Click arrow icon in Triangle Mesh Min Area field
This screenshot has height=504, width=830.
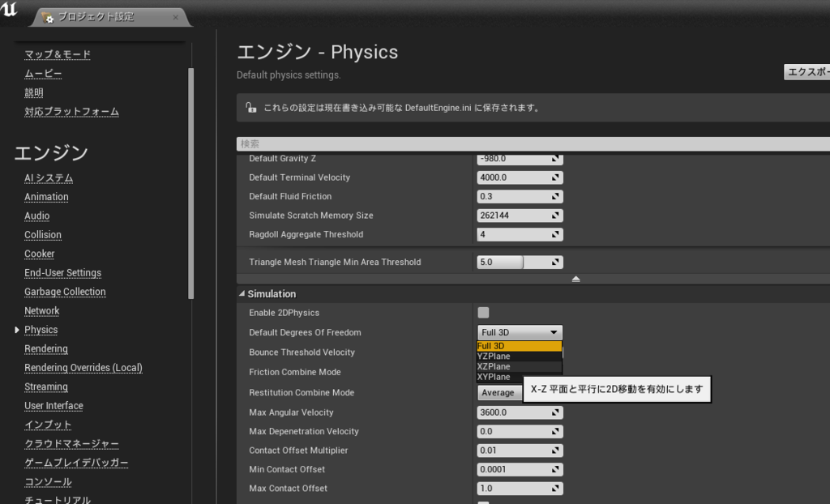(x=555, y=262)
